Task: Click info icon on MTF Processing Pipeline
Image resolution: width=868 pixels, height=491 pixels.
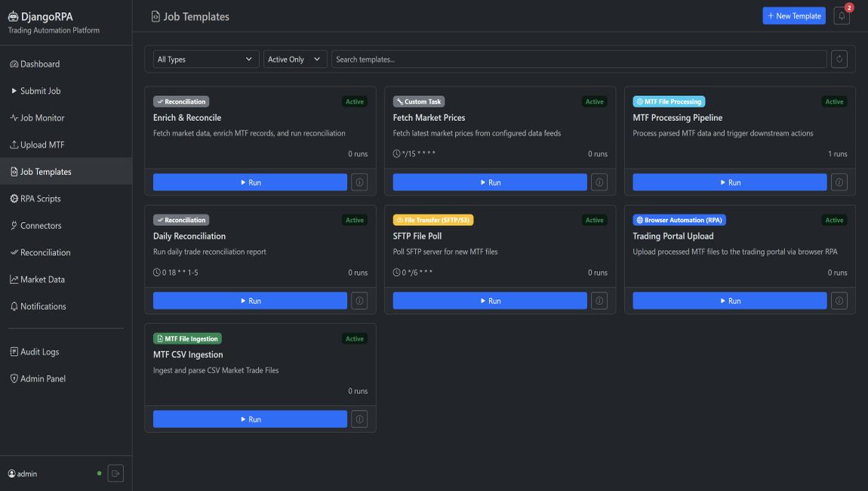Action: tap(839, 182)
